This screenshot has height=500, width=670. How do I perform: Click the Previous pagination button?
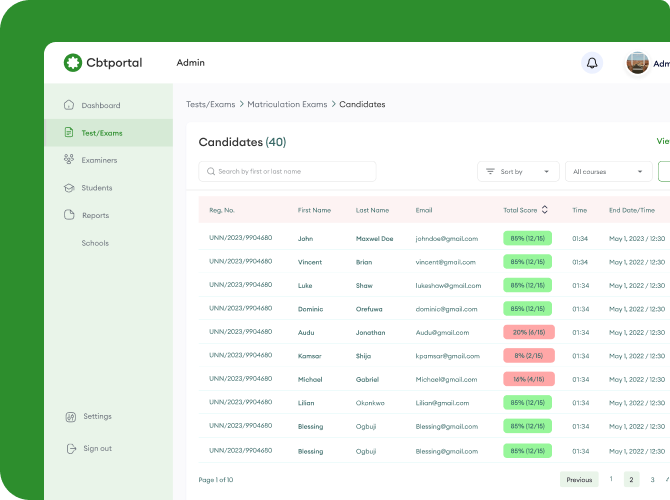(x=579, y=480)
